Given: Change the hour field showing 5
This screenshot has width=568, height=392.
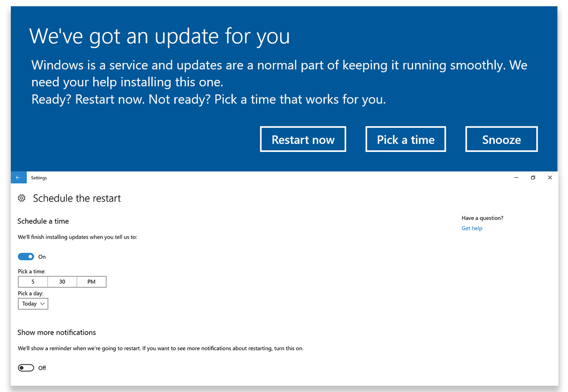Looking at the screenshot, I should point(33,282).
